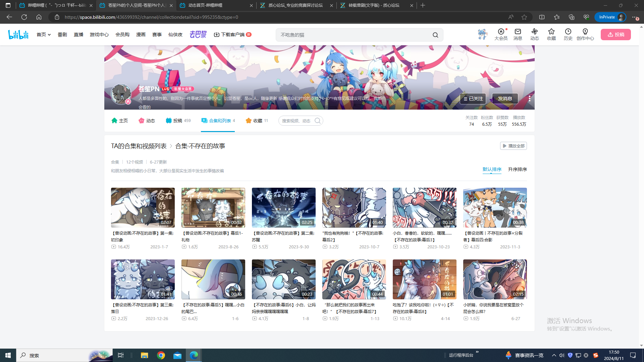Viewport: 644px width, 362px height.
Task: Switch to 投稿 459 tab
Action: [x=178, y=121]
